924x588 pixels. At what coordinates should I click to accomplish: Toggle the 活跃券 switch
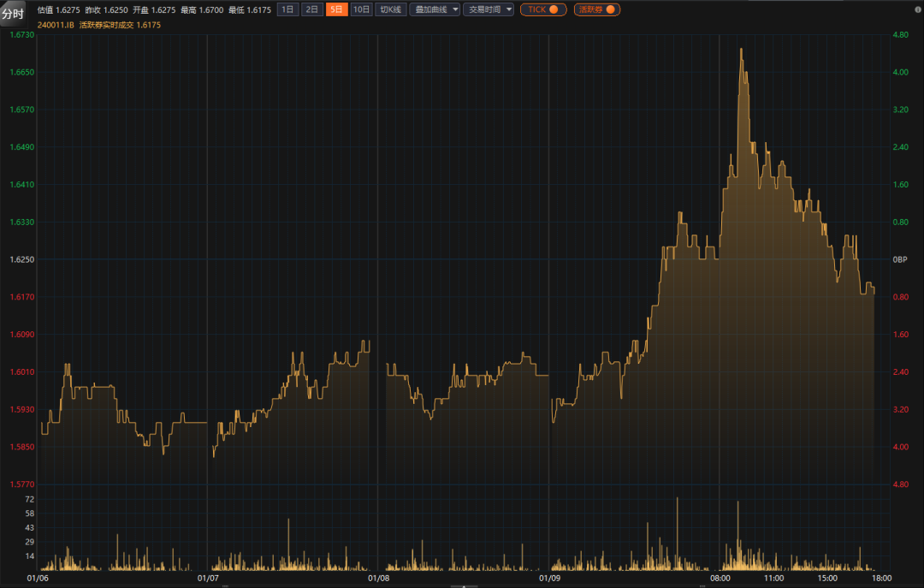[596, 9]
